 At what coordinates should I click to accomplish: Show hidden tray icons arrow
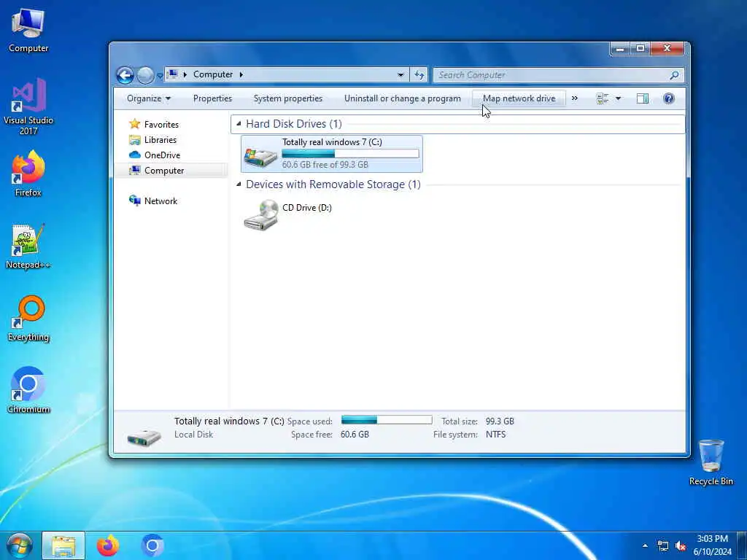(x=645, y=545)
